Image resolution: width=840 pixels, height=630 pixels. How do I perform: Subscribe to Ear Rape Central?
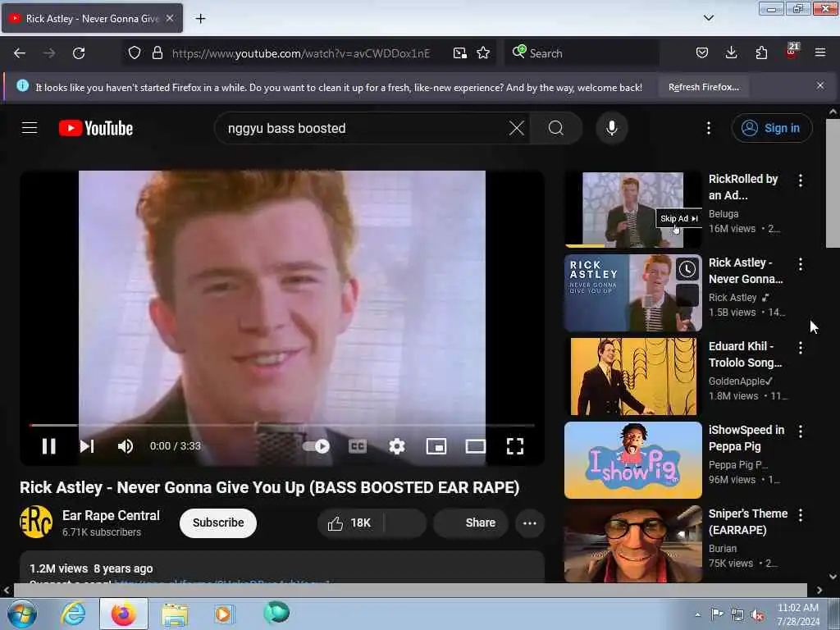coord(218,523)
